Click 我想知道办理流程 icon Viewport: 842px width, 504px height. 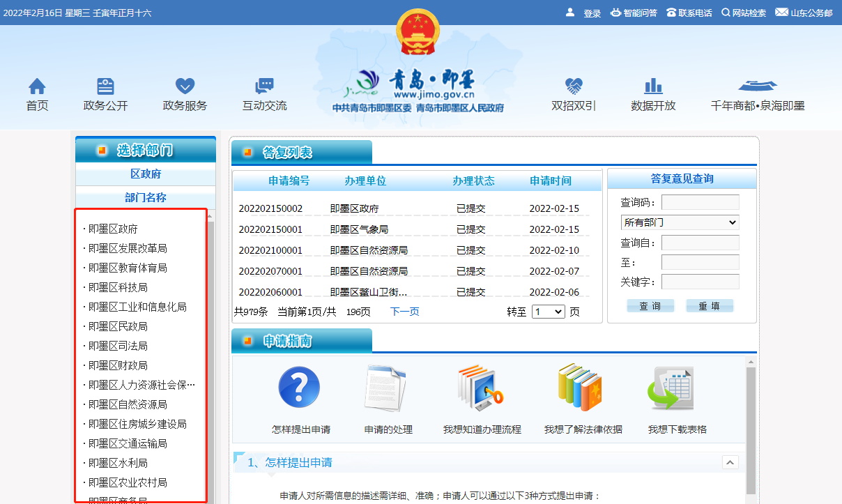(481, 388)
